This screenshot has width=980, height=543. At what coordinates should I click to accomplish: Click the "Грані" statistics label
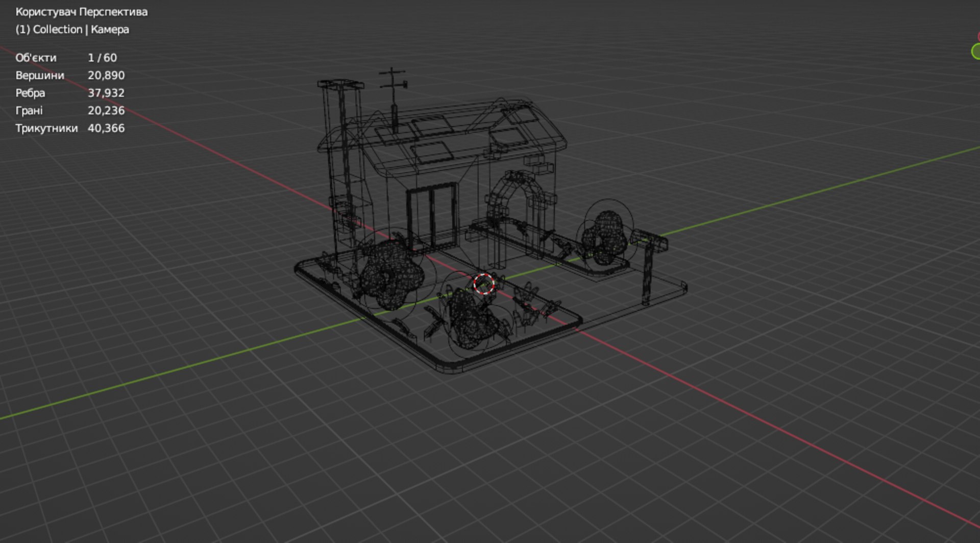coord(29,110)
